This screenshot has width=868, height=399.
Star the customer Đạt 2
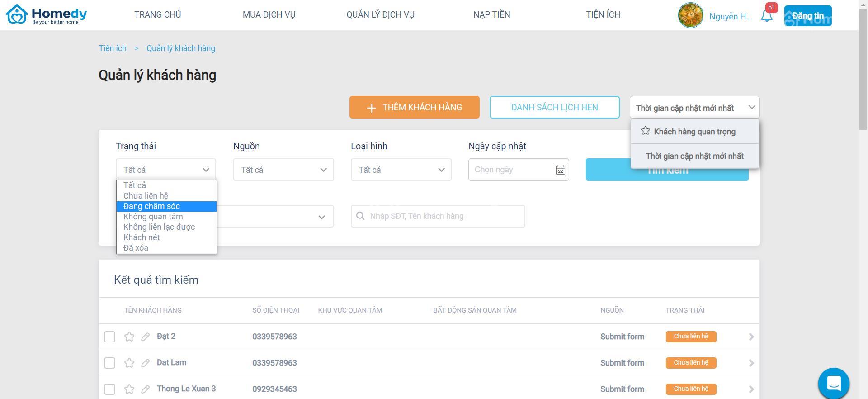pos(129,337)
